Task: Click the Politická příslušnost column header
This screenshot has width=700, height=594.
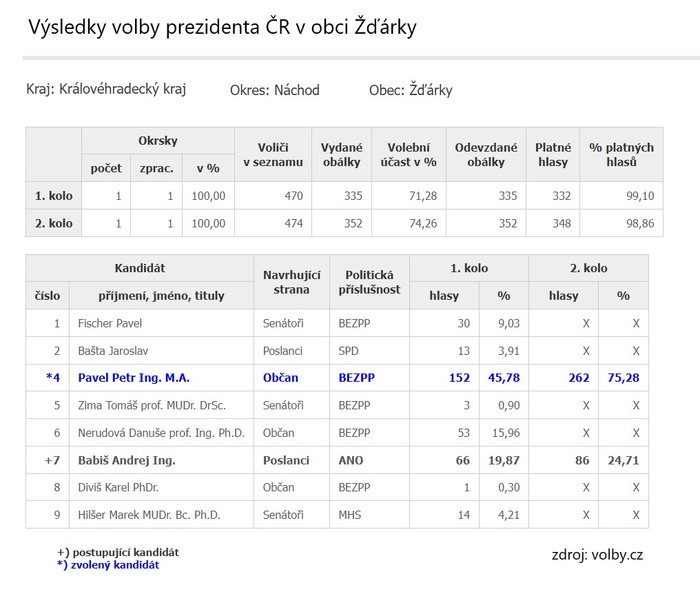Action: (x=369, y=282)
